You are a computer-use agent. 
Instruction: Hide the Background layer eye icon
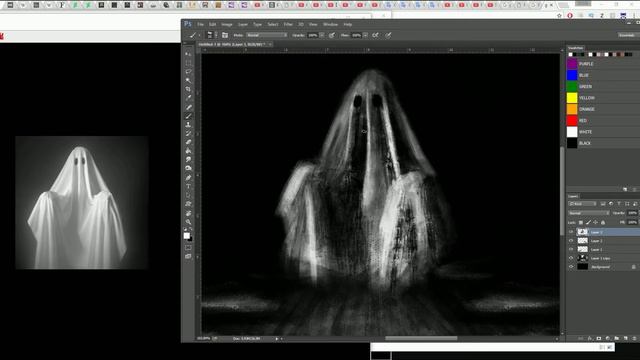pyautogui.click(x=571, y=267)
